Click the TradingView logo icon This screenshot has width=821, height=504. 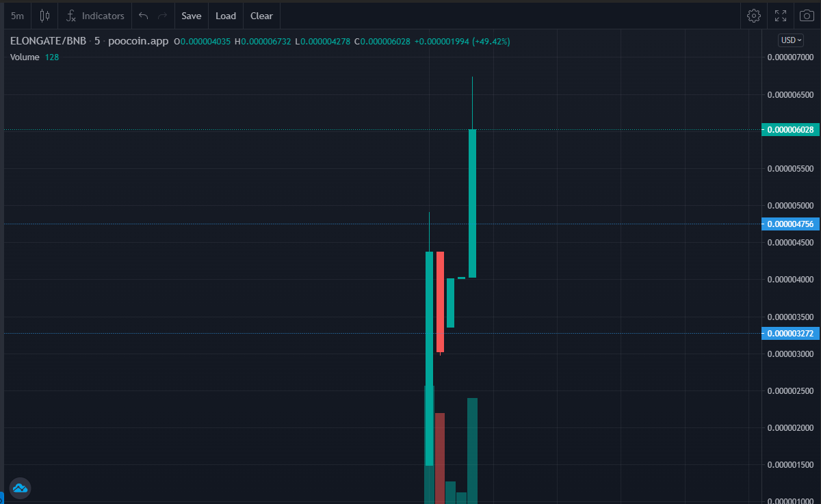click(20, 488)
